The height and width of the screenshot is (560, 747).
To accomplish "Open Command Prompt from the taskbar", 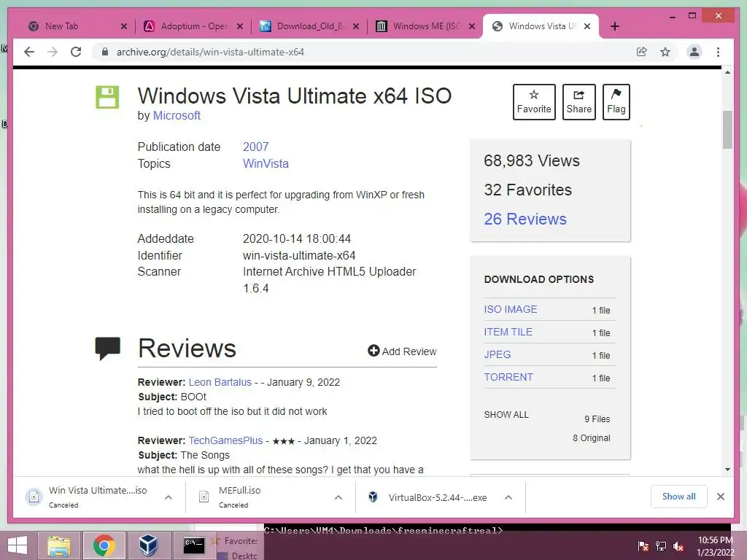I will (x=194, y=545).
